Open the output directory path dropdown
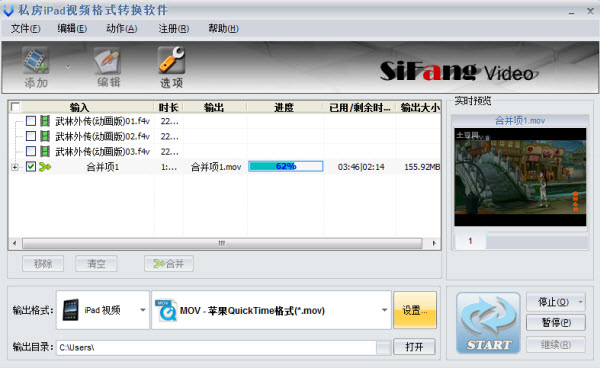 383,347
